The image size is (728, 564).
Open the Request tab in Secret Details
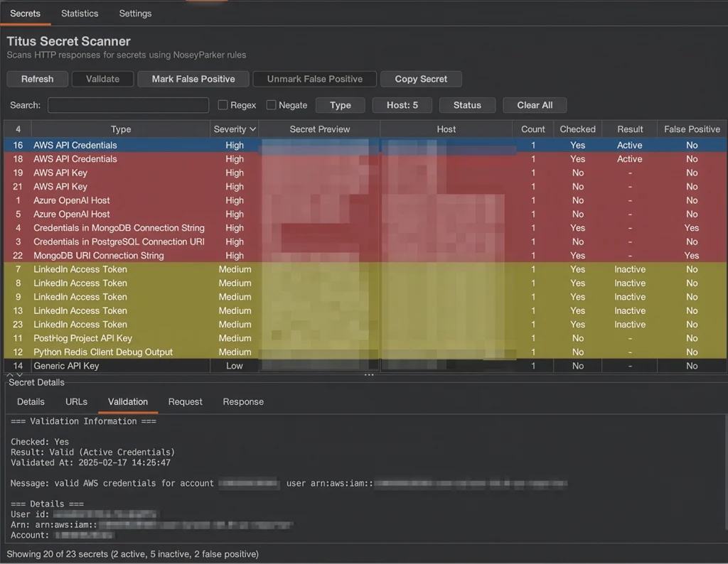coord(185,401)
